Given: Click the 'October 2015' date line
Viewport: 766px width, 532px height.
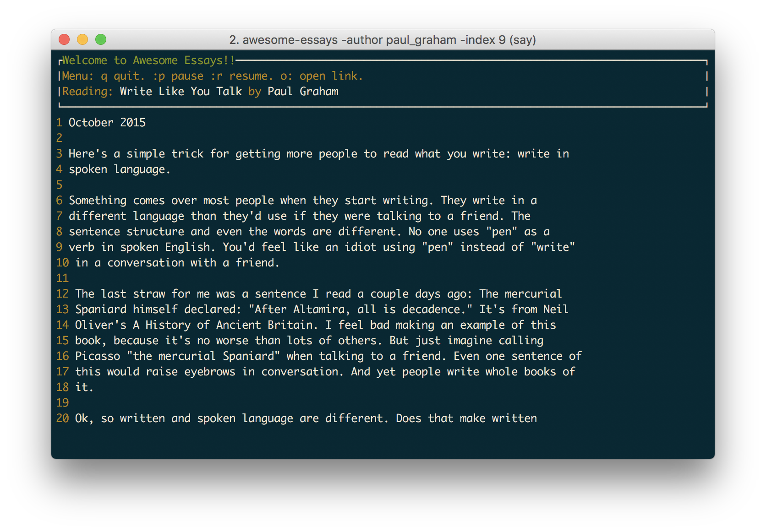Looking at the screenshot, I should (x=107, y=123).
